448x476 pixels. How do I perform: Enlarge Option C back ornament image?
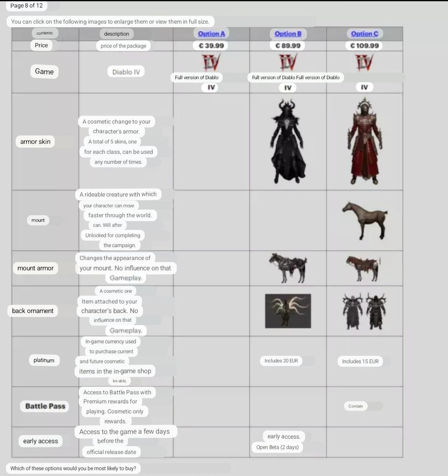coord(364,311)
